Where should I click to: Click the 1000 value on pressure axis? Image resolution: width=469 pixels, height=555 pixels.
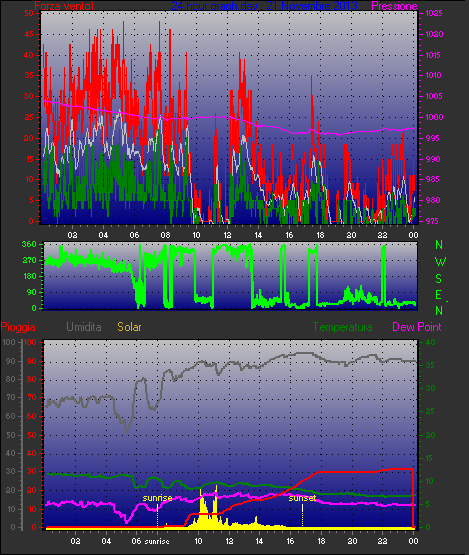434,117
